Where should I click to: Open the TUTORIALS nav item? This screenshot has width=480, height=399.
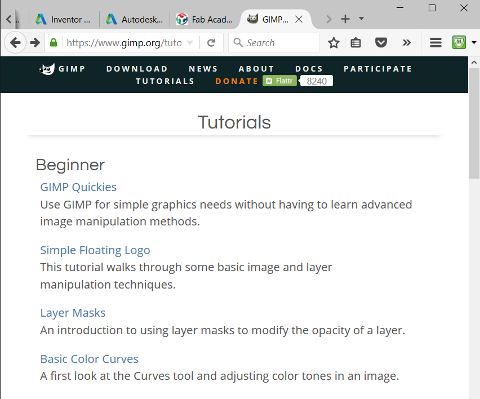tap(165, 81)
